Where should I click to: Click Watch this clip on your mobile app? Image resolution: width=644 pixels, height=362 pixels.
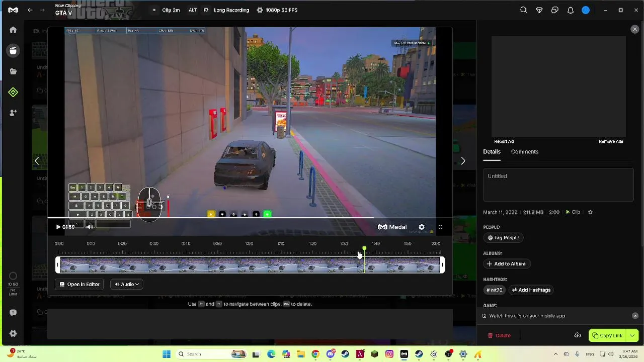[x=527, y=316]
